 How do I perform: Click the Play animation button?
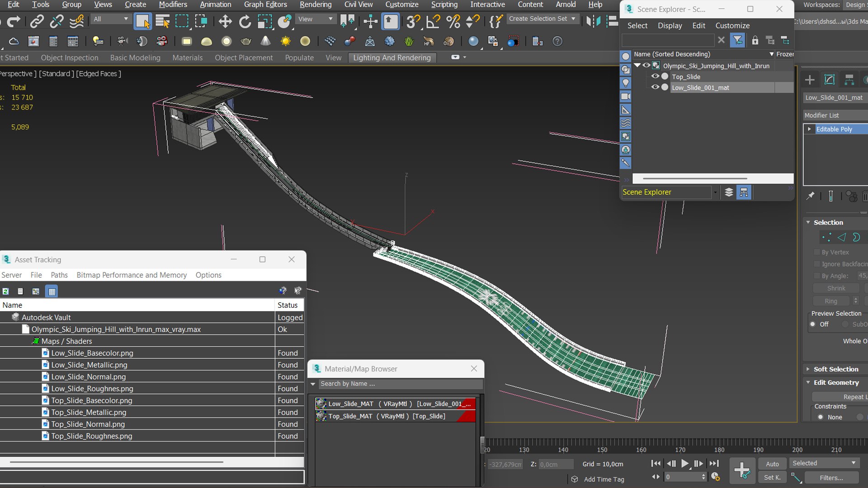point(685,464)
